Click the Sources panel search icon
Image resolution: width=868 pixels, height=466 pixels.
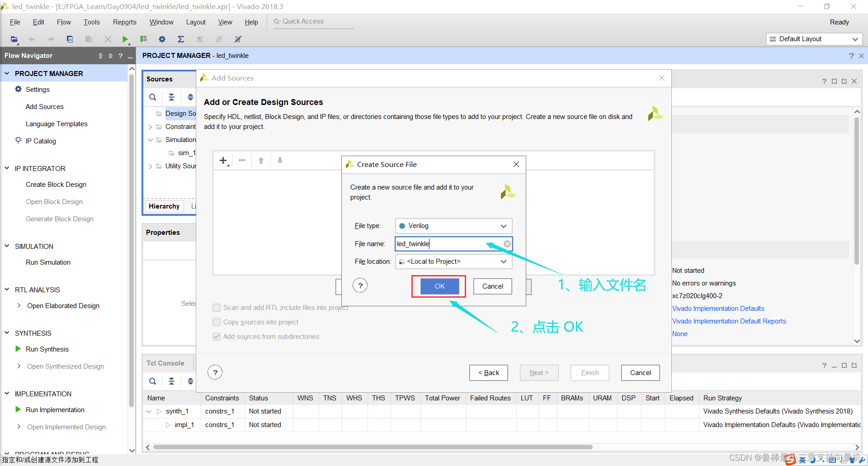[153, 97]
